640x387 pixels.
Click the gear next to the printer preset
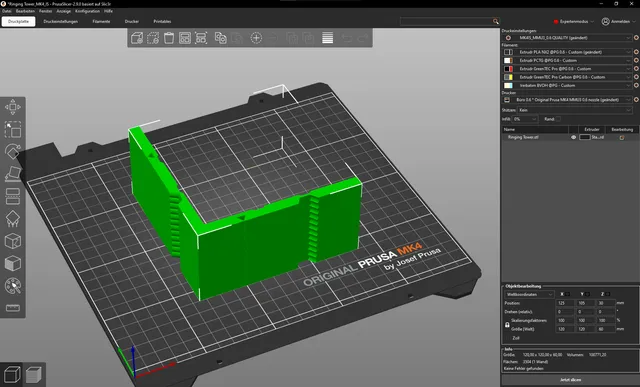pos(636,100)
